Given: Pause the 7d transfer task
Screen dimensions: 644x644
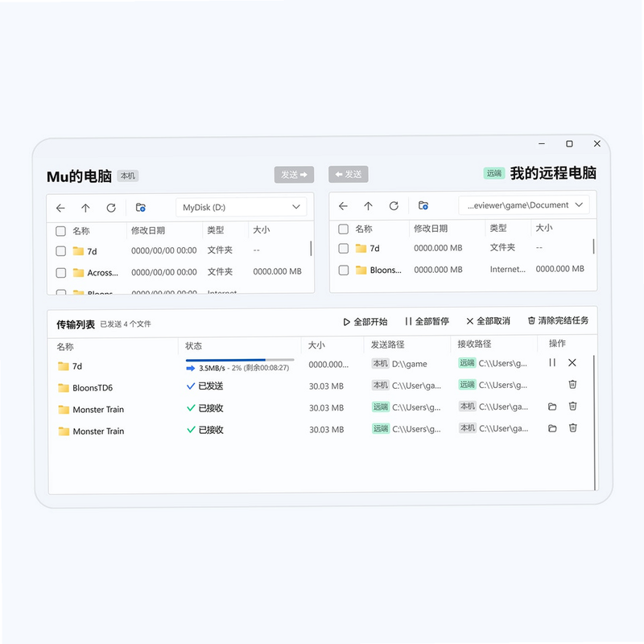Looking at the screenshot, I should pos(552,362).
